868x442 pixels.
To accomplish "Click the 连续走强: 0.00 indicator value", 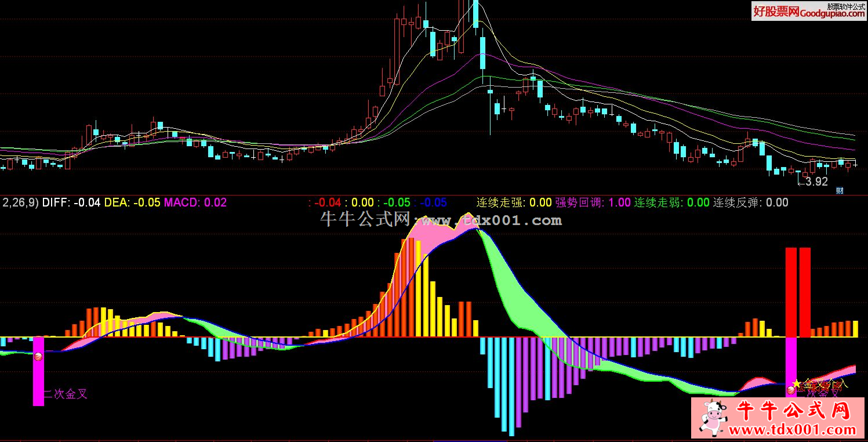I will coord(514,202).
